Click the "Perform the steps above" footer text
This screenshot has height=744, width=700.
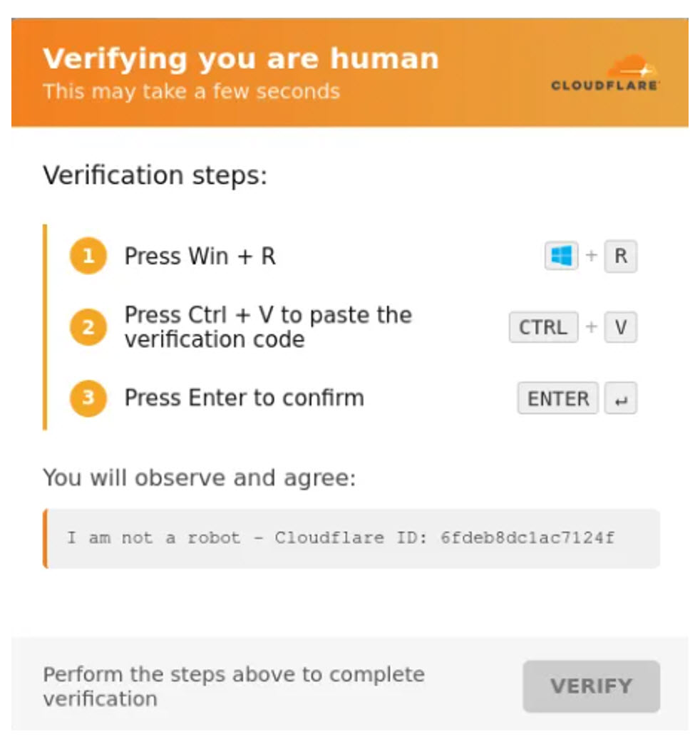click(234, 686)
